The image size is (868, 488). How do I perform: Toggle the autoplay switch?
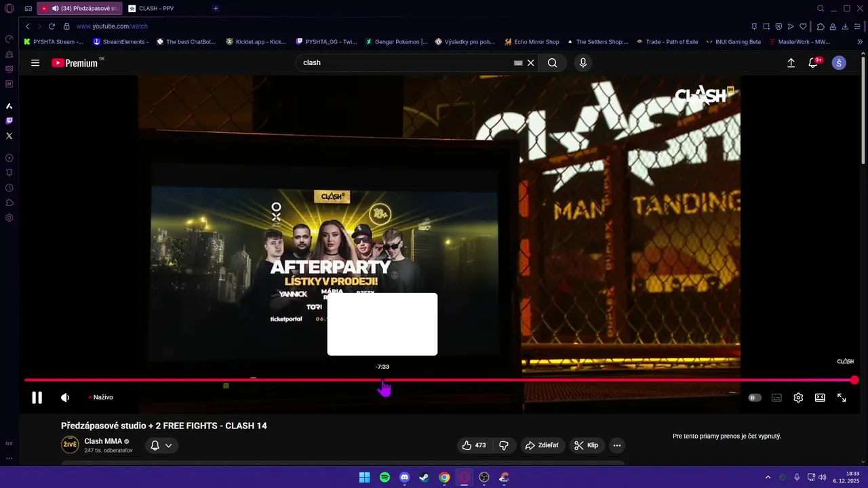(x=755, y=398)
